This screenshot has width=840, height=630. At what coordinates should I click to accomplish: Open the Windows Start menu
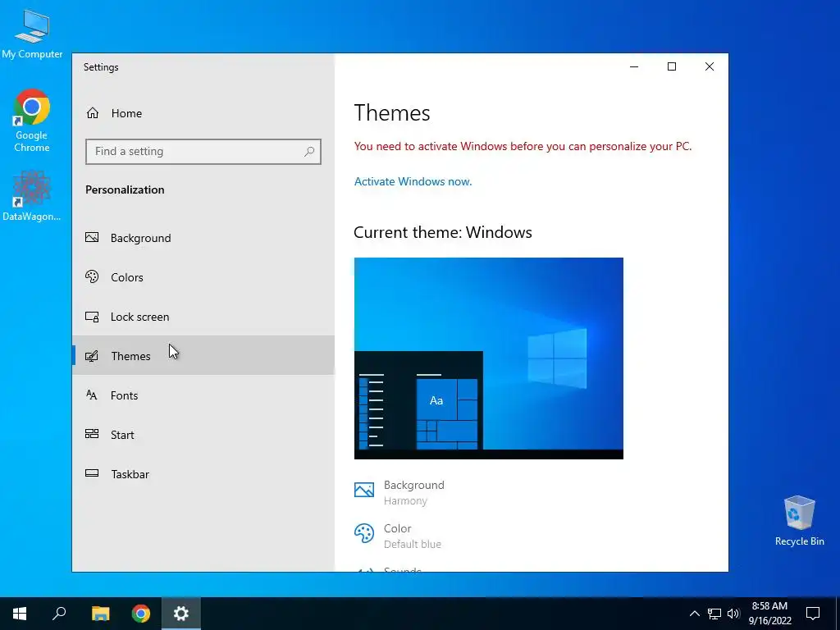pyautogui.click(x=20, y=614)
